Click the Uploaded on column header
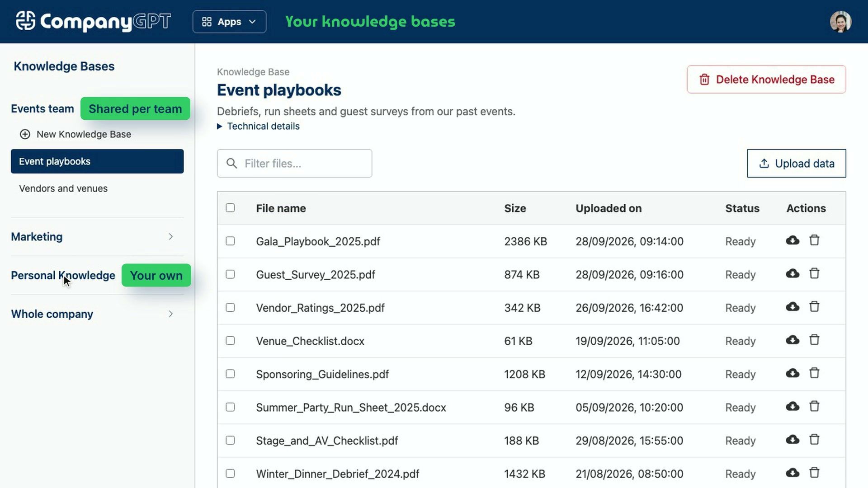Screen dimensions: 868x488 pos(609,208)
